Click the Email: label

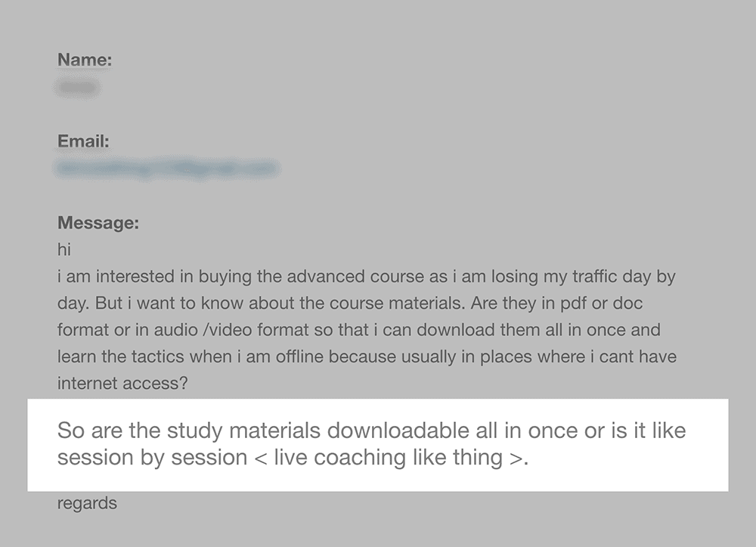[x=83, y=141]
